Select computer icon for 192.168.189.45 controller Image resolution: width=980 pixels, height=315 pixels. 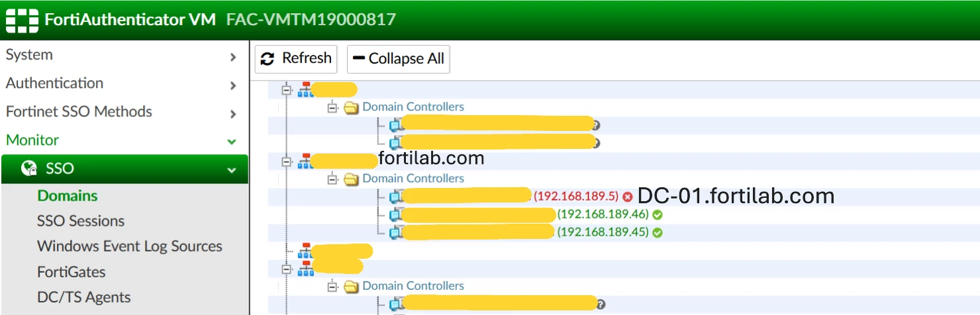coord(396,232)
